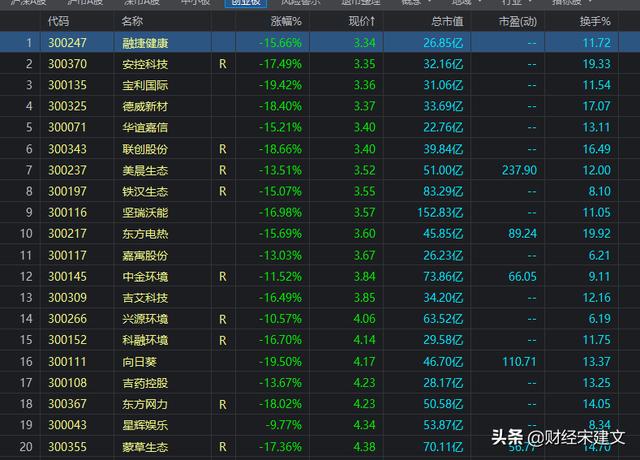Open stock 嘉寓股份

[x=145, y=256]
